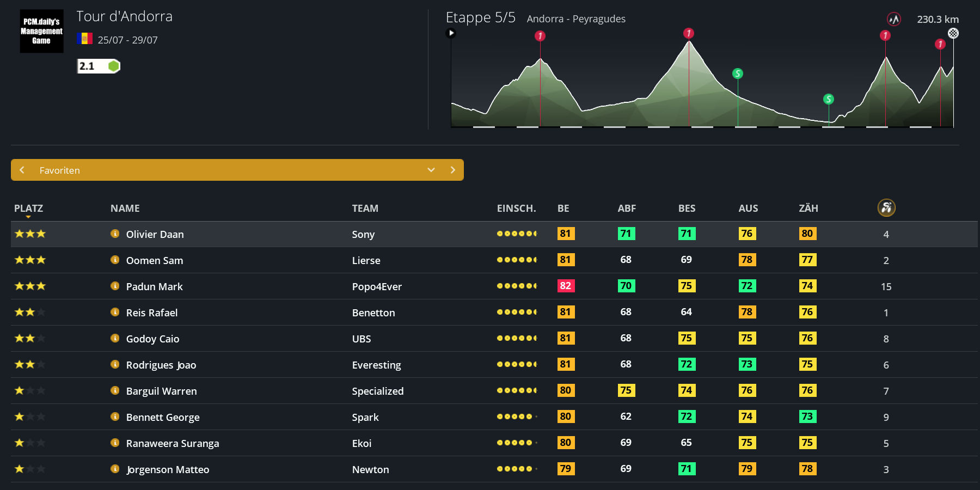Expand the Favoriten dropdown chevron

click(x=431, y=170)
